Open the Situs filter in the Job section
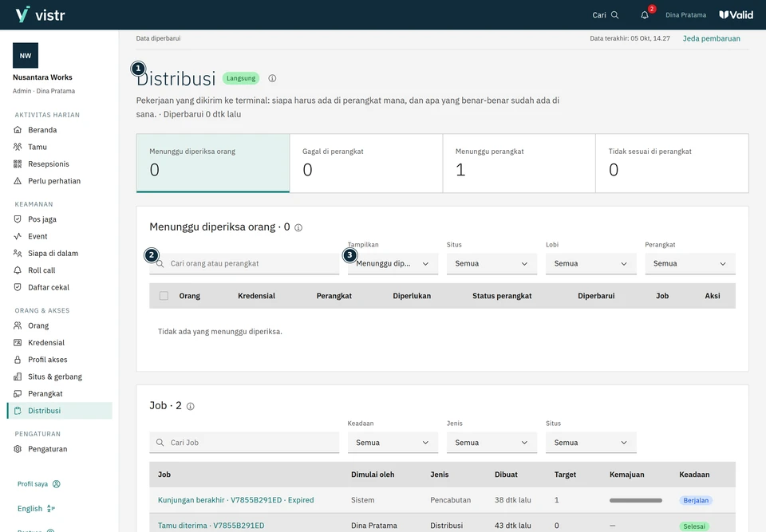Screen dimensions: 766x532 click(x=590, y=443)
